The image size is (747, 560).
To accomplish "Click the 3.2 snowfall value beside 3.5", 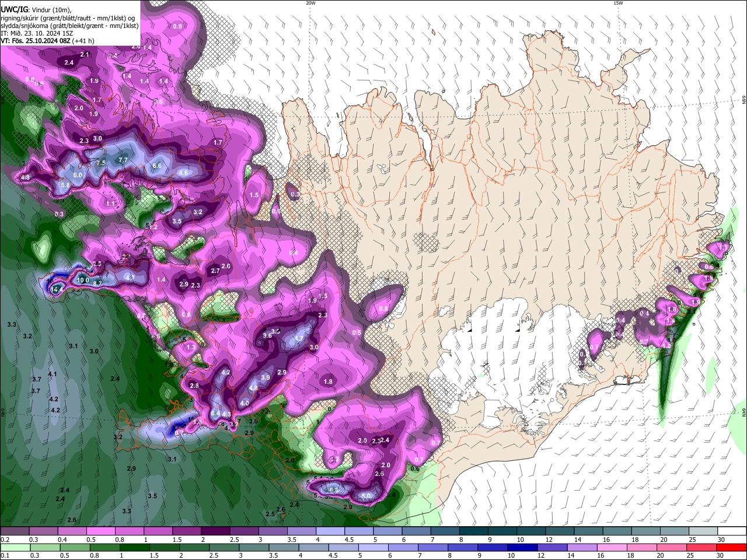I will [198, 212].
